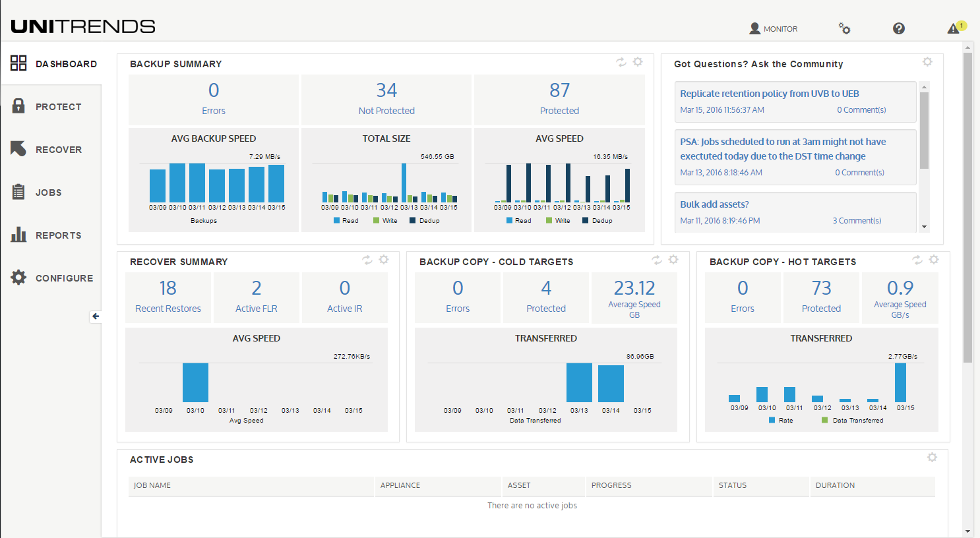This screenshot has height=538, width=980.
Task: Navigate to the Configure section
Action: coord(64,278)
